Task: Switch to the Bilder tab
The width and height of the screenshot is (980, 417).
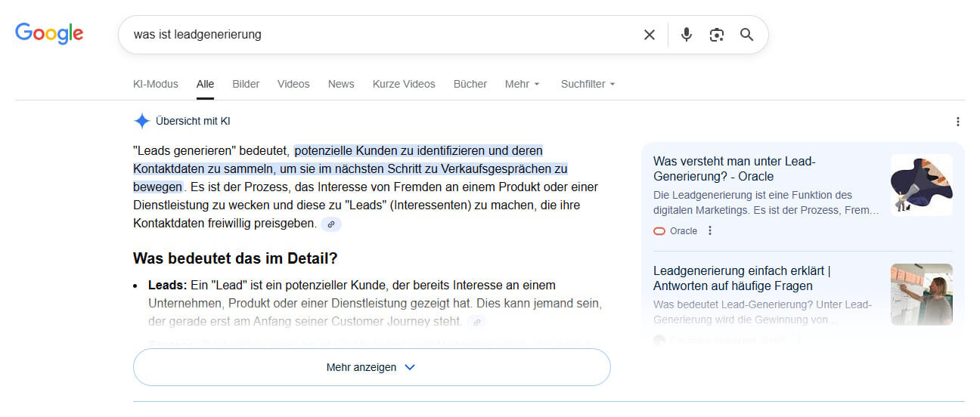Action: tap(246, 84)
